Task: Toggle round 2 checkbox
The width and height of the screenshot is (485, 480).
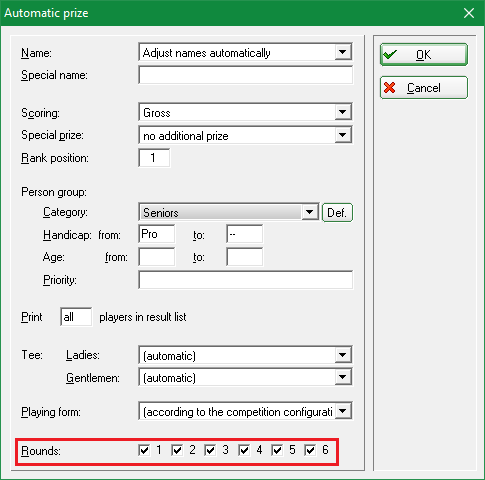Action: (177, 450)
